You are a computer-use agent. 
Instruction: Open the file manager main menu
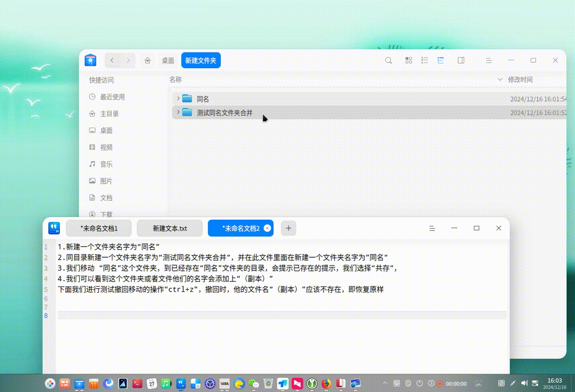[x=488, y=60]
